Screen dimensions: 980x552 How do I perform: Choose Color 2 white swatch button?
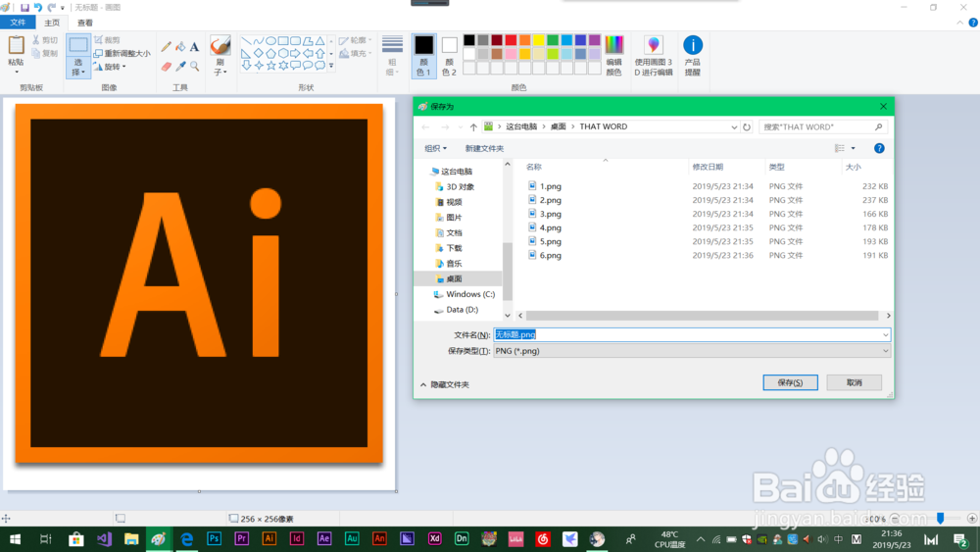pyautogui.click(x=449, y=56)
